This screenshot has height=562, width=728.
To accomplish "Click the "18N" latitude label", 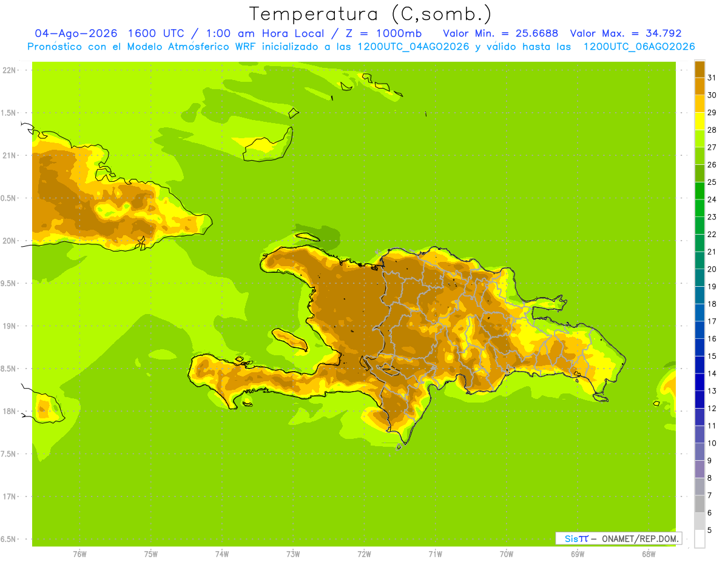I will pyautogui.click(x=8, y=411).
